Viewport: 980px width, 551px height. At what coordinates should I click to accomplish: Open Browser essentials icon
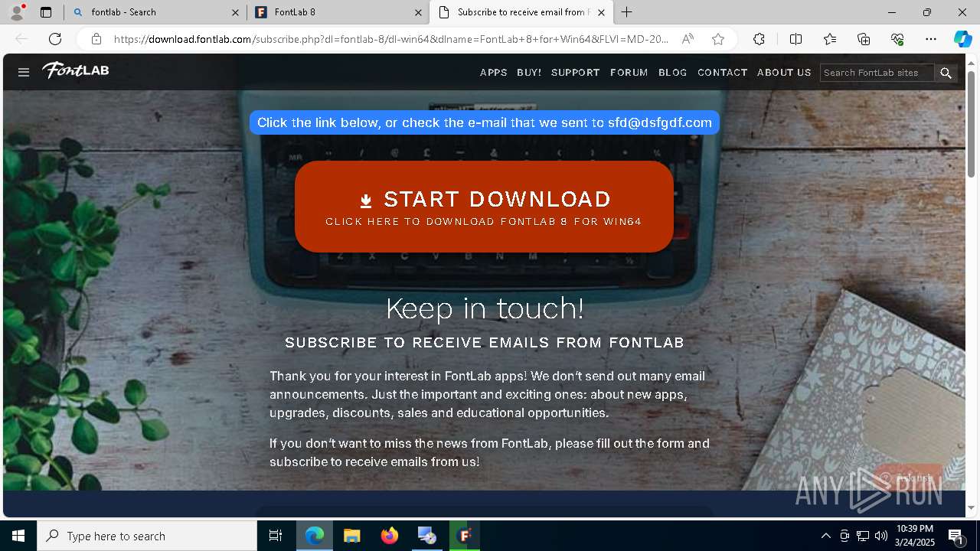coord(897,39)
